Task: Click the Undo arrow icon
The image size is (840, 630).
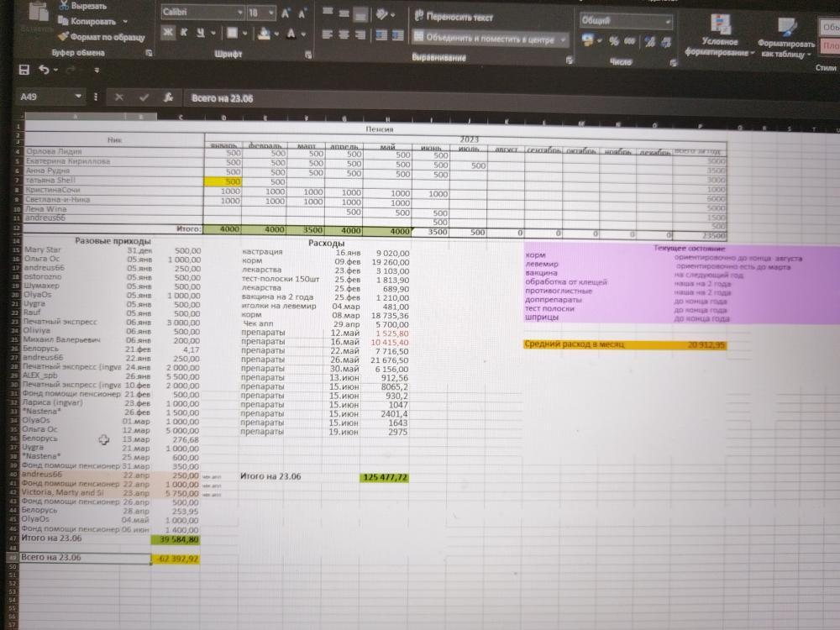Action: (43, 70)
